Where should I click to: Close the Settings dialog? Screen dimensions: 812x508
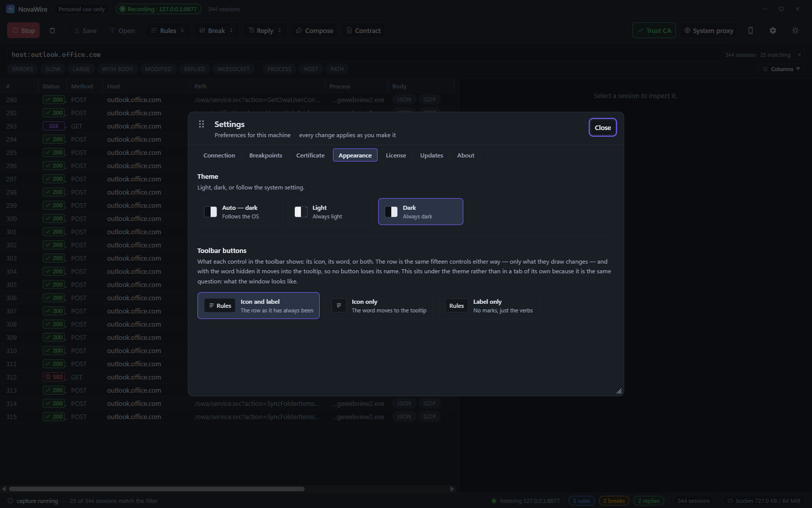[x=602, y=128]
